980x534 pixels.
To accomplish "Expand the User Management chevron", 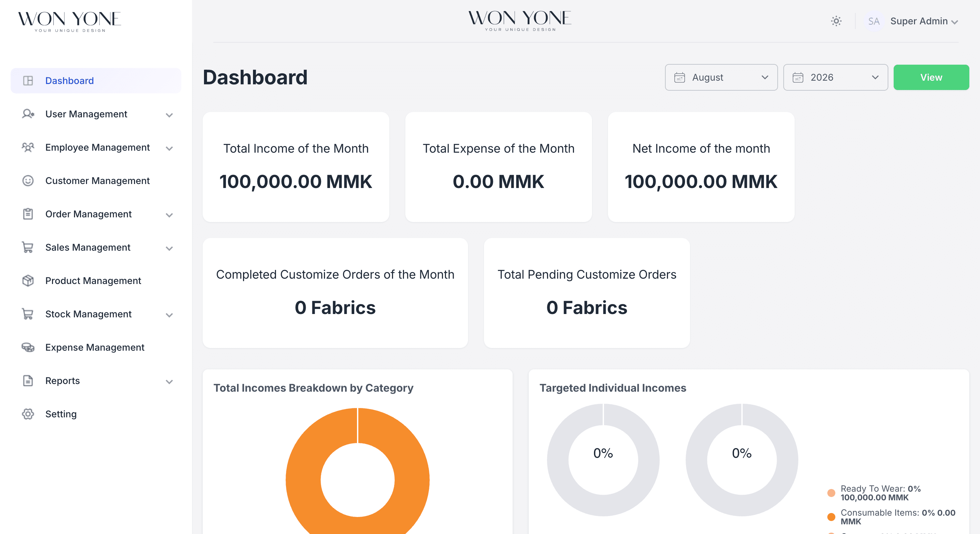I will point(169,115).
